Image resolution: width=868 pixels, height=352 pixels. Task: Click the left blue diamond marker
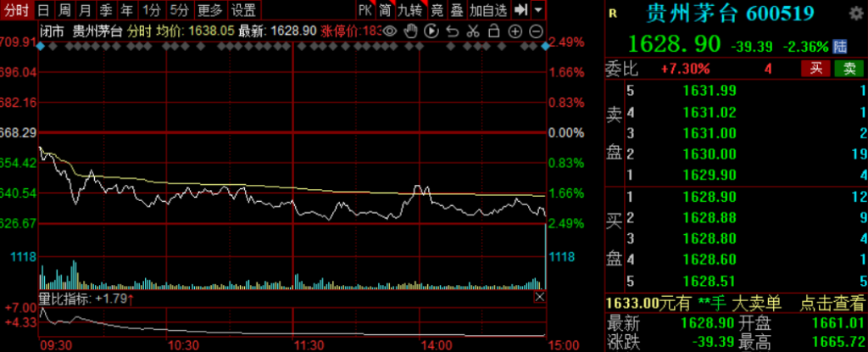point(41,47)
